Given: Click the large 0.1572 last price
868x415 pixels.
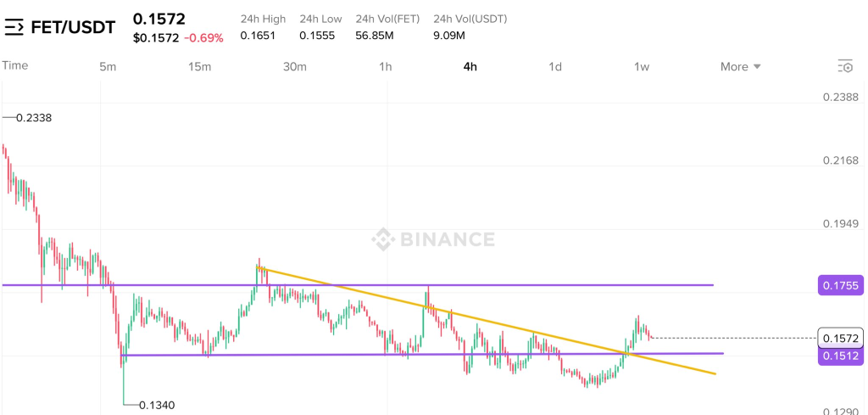Looking at the screenshot, I should [x=159, y=19].
